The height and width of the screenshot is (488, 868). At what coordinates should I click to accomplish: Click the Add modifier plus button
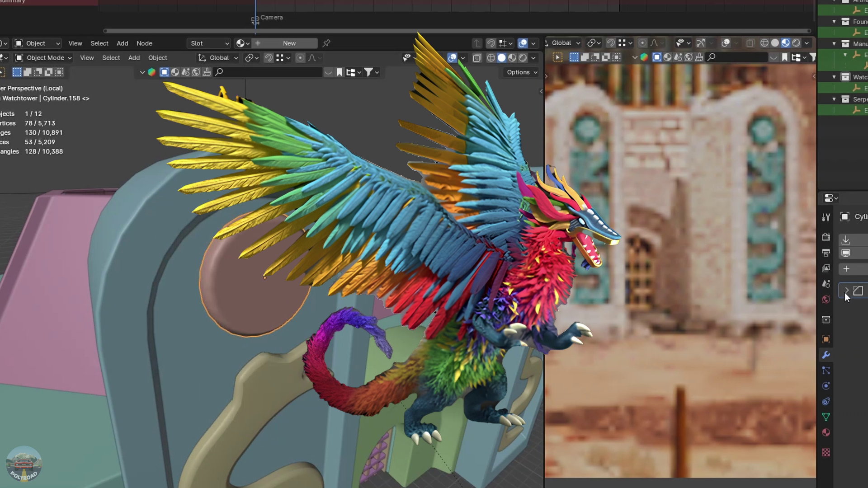click(846, 269)
